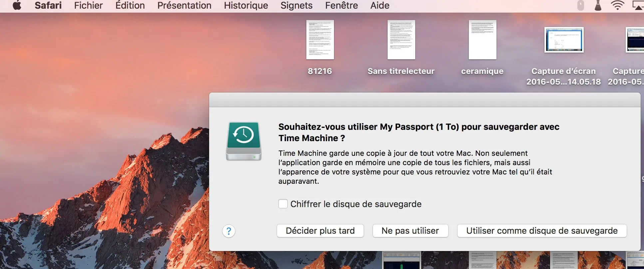Open the AirPlay display menu icon
This screenshot has width=644, height=269.
pyautogui.click(x=638, y=6)
